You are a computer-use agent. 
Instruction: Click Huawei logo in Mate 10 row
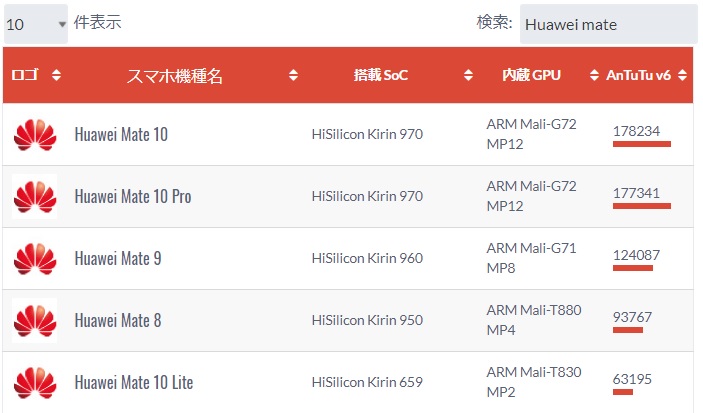click(x=35, y=135)
